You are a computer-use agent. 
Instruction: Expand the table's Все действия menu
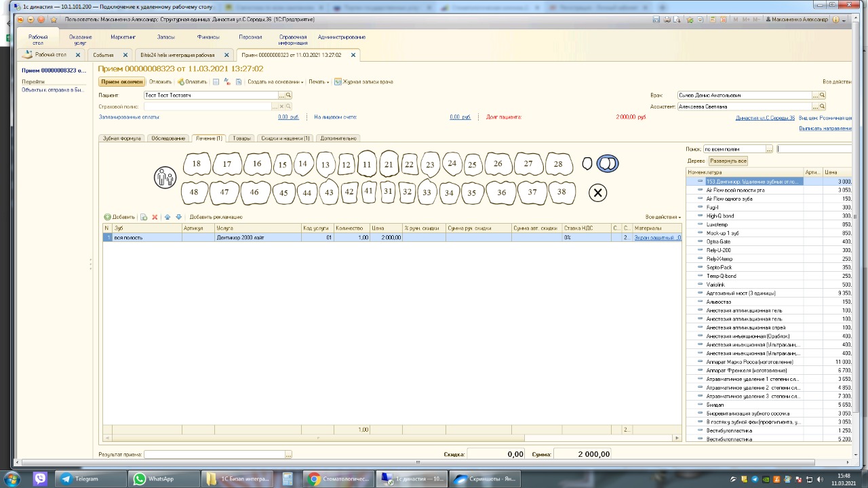(663, 217)
